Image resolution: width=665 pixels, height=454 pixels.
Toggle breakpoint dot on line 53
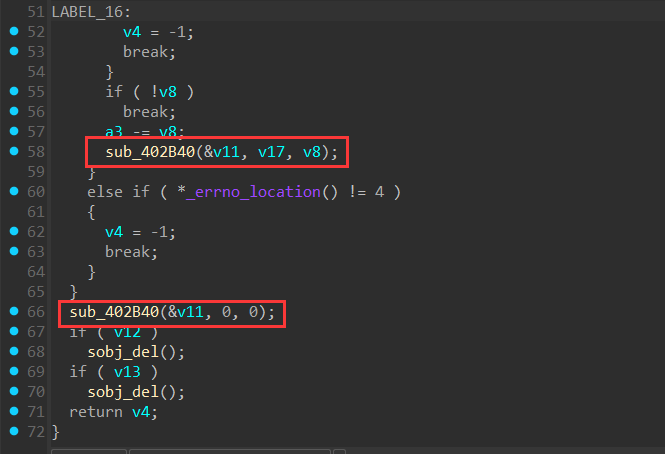click(14, 51)
